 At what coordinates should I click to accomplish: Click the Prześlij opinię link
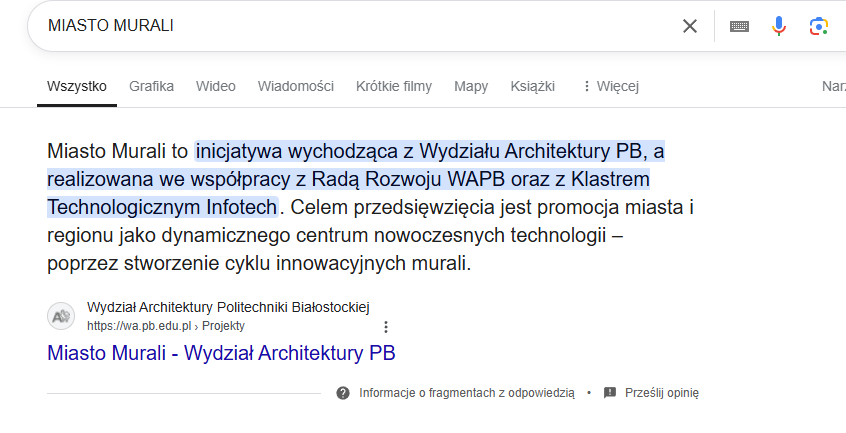click(x=661, y=393)
